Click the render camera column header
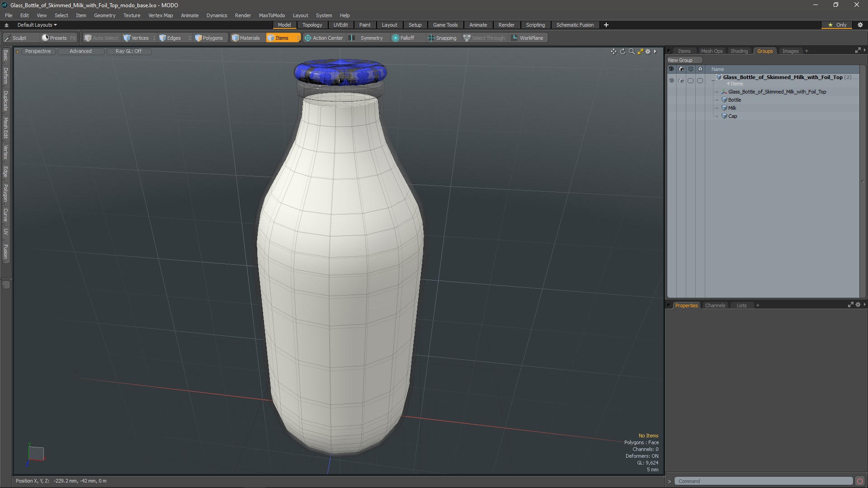 tap(681, 69)
